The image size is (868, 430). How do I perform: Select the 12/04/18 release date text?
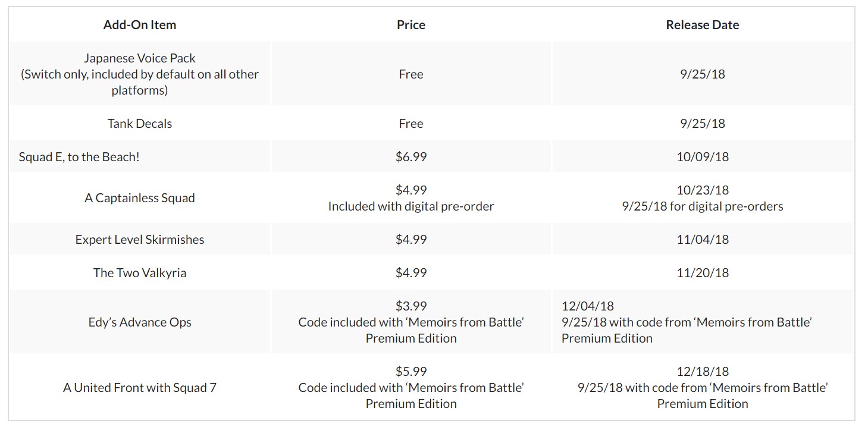(x=588, y=306)
